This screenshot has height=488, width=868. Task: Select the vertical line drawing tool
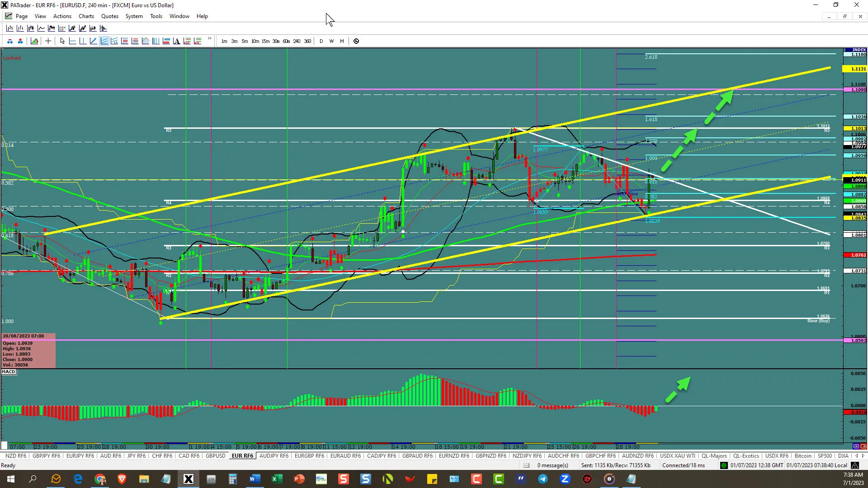[83, 41]
